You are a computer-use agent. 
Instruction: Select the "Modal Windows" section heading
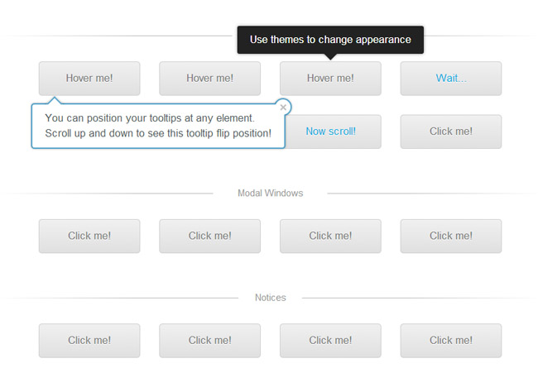[x=270, y=194]
